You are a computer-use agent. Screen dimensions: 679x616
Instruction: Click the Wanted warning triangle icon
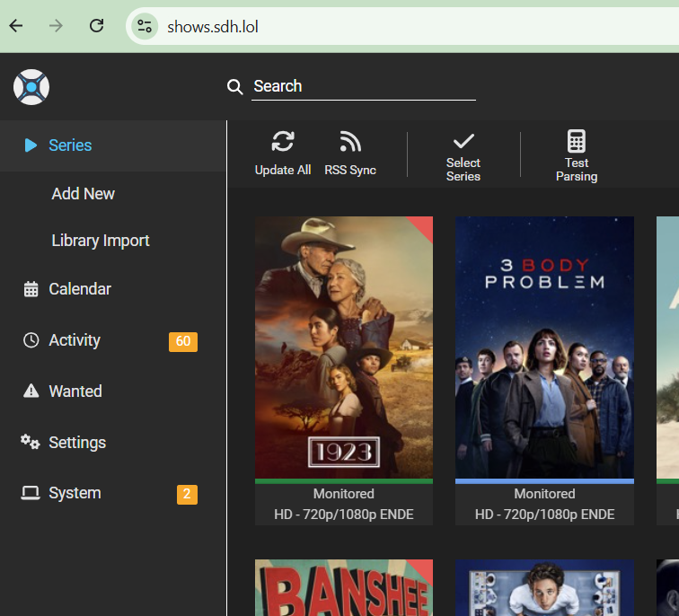pos(31,391)
